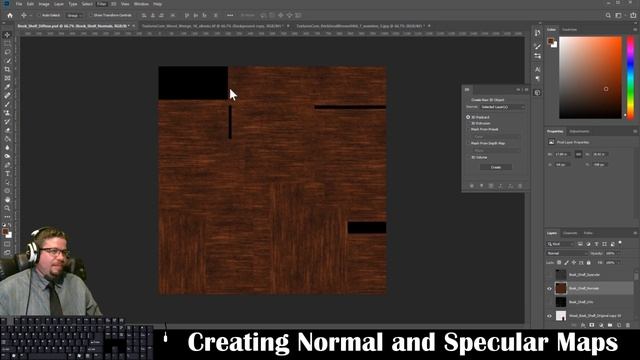Select Mesh From Preset radio button
The width and height of the screenshot is (640, 360).
pyautogui.click(x=468, y=129)
